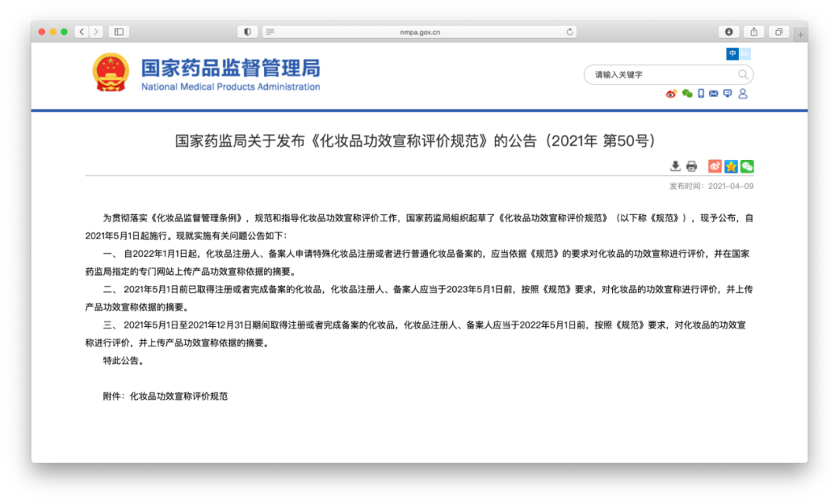Go forward with Safari's forward arrow

(96, 32)
